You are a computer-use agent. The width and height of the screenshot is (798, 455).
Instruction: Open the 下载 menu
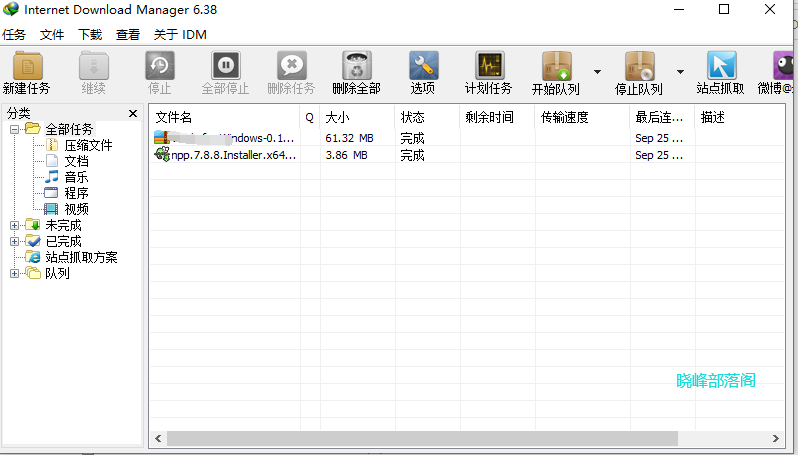click(x=90, y=35)
